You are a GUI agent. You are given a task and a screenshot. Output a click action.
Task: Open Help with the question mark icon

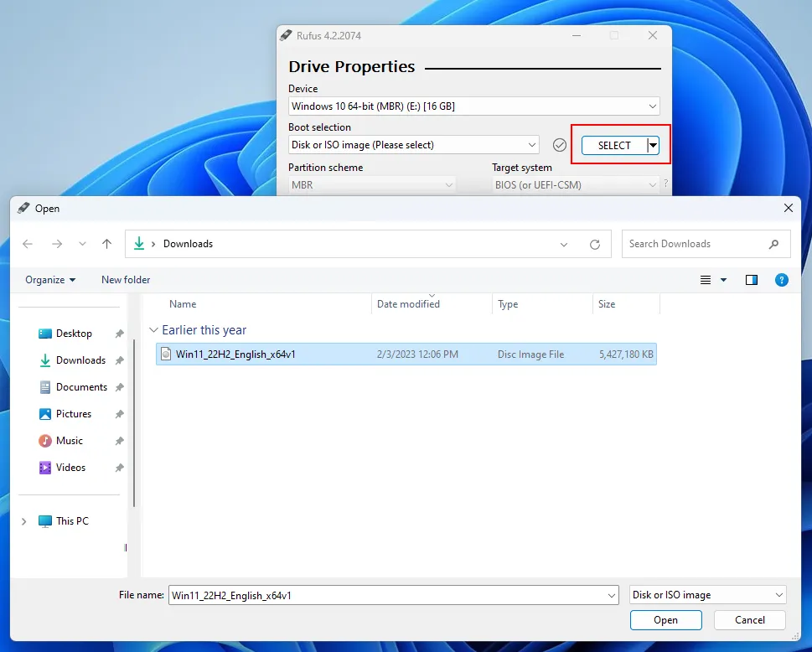pyautogui.click(x=782, y=280)
